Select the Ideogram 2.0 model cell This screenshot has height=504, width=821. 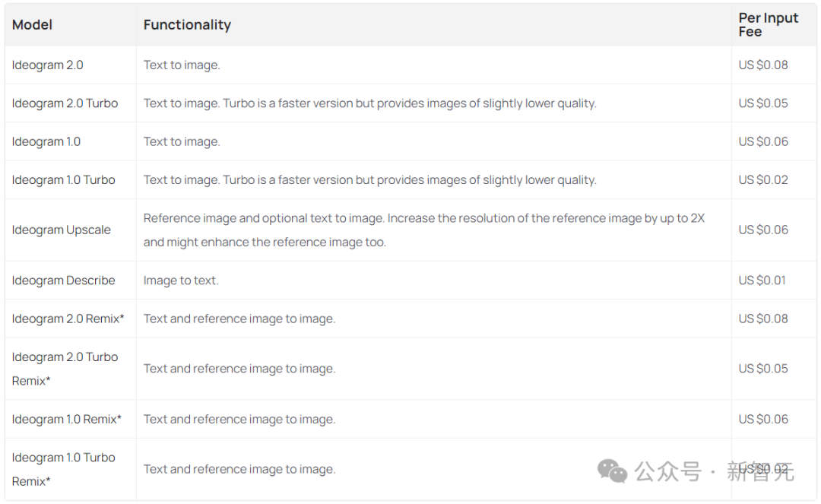coord(47,65)
